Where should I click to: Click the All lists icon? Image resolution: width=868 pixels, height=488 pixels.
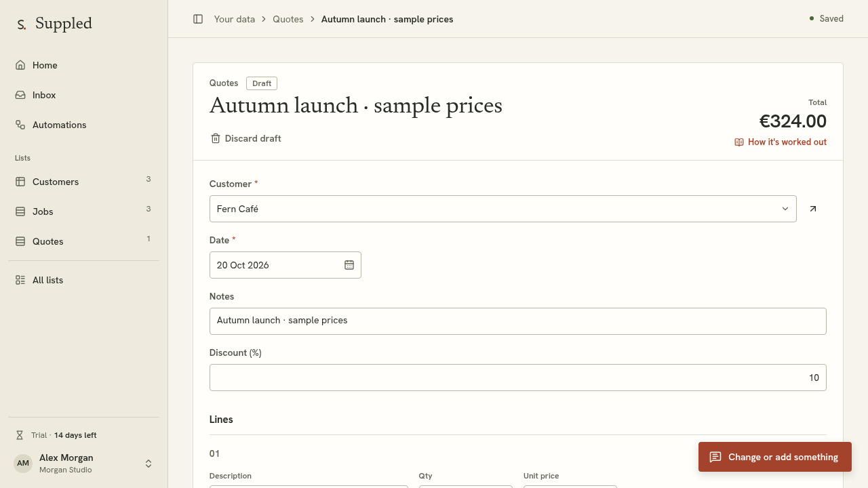[20, 280]
